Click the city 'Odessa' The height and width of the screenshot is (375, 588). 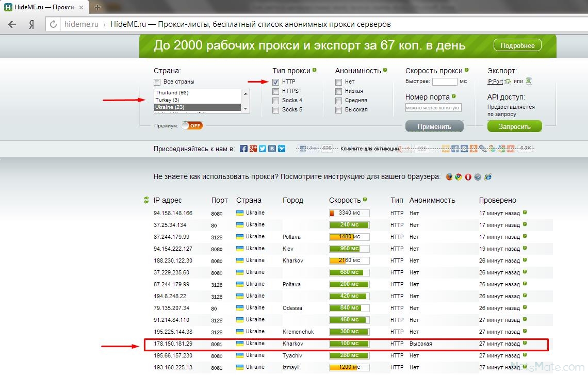tap(292, 308)
